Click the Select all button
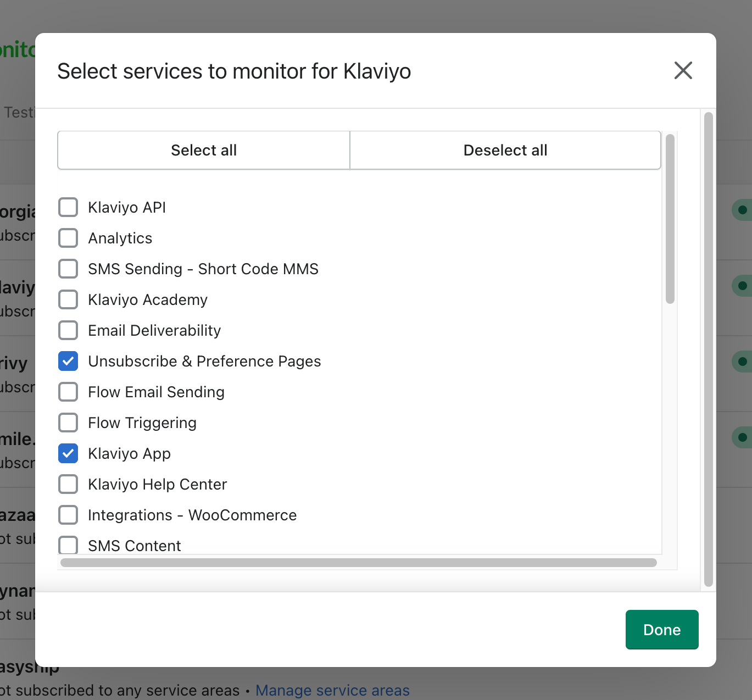 pyautogui.click(x=204, y=150)
